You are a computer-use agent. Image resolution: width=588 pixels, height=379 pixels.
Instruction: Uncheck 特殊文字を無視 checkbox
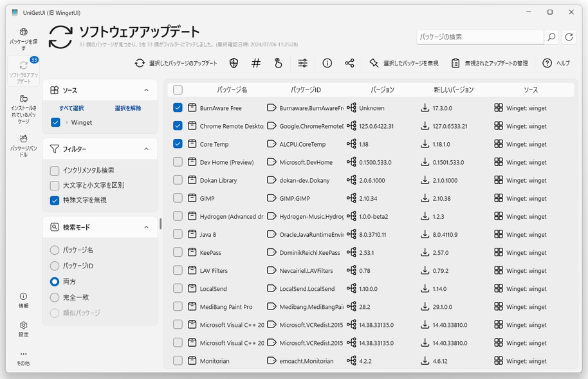coord(55,200)
